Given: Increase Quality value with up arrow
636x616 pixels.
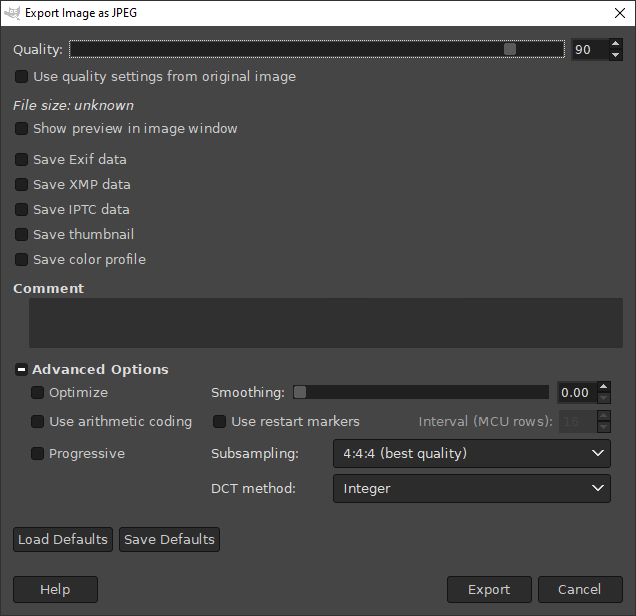Looking at the screenshot, I should tap(615, 44).
